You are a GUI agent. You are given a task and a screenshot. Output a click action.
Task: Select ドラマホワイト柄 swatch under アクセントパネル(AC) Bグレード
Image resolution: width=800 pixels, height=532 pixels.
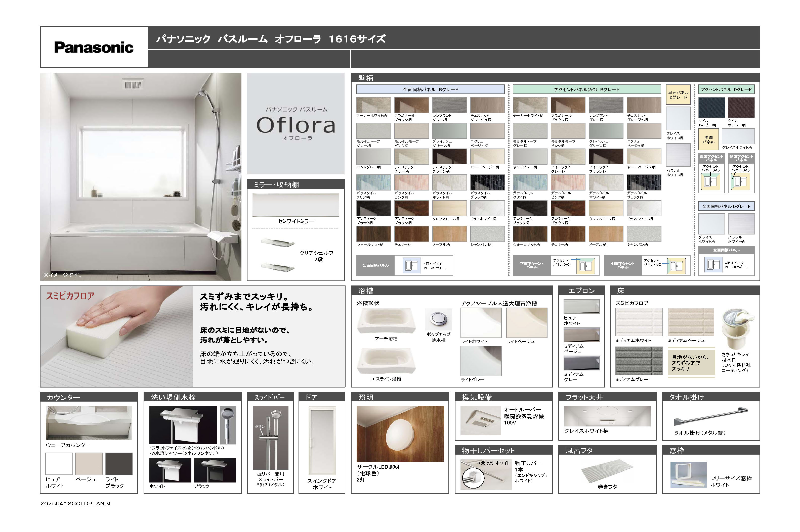[644, 208]
